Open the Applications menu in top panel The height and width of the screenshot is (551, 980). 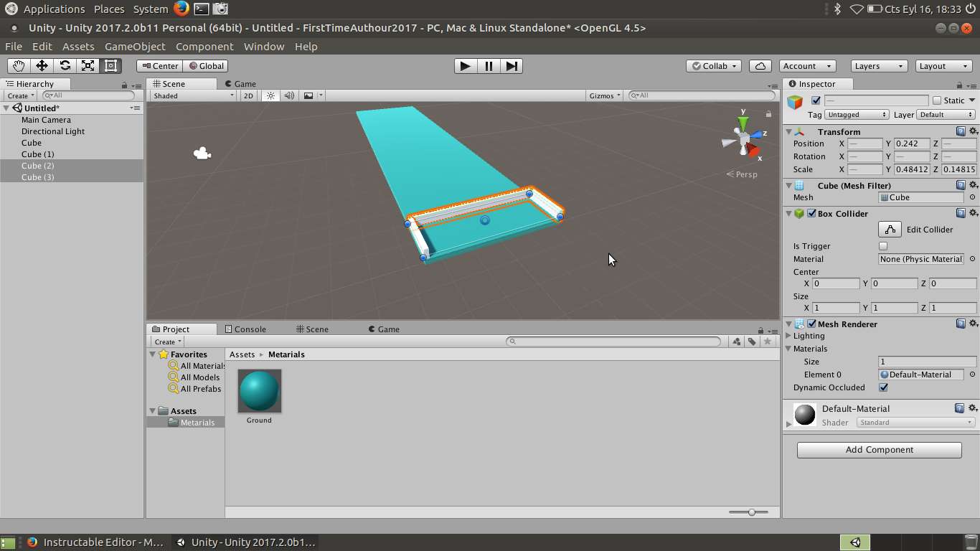tap(54, 9)
